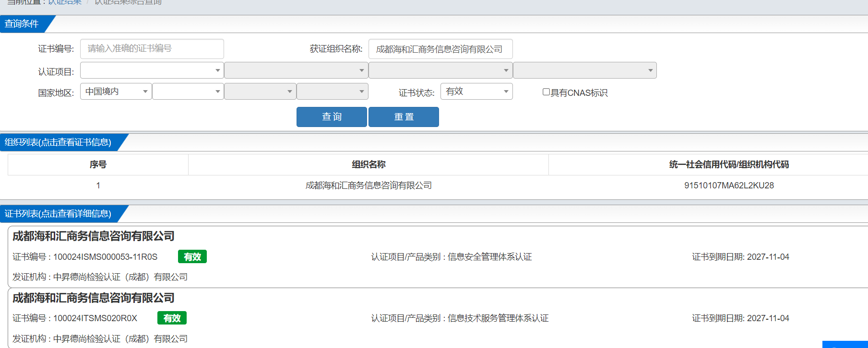868x348 pixels.
Task: Click the 认证结果 breadcrumb link
Action: [65, 2]
